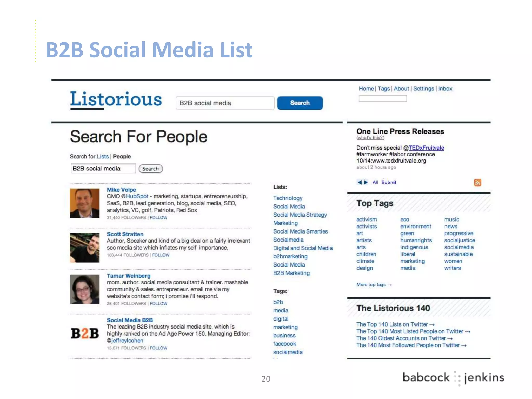Select the facebook tag
This screenshot has width=532, height=399.
click(x=285, y=344)
